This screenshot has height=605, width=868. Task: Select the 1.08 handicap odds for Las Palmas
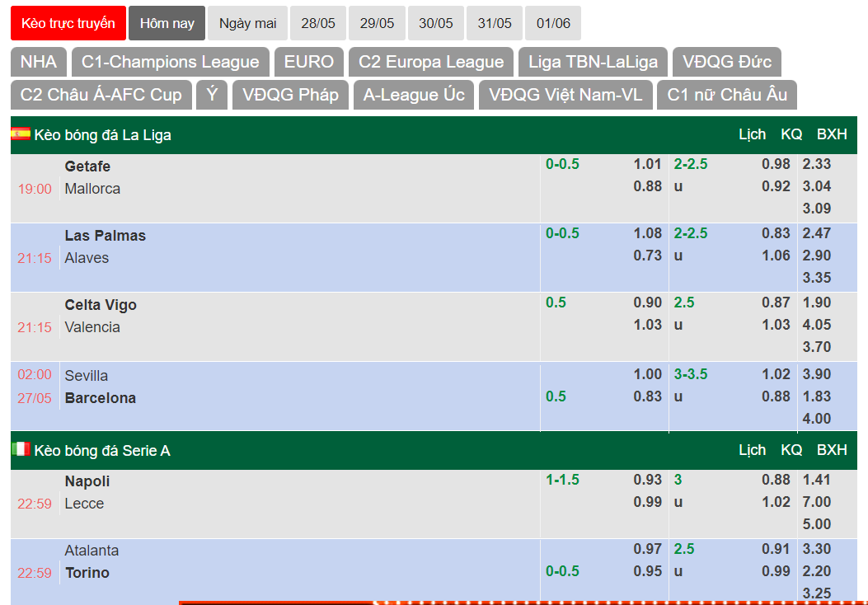click(x=648, y=233)
